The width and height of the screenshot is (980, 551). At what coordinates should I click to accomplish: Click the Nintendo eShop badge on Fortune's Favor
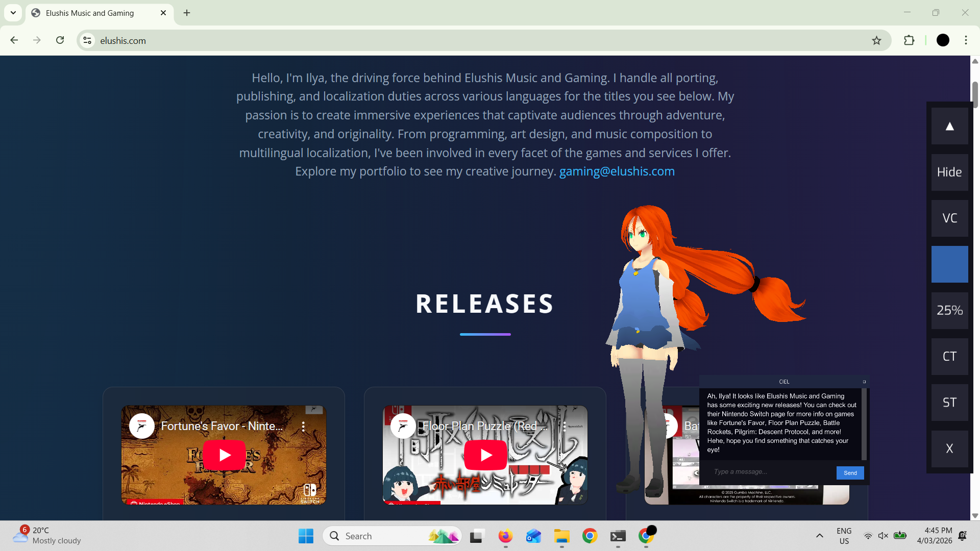155,502
